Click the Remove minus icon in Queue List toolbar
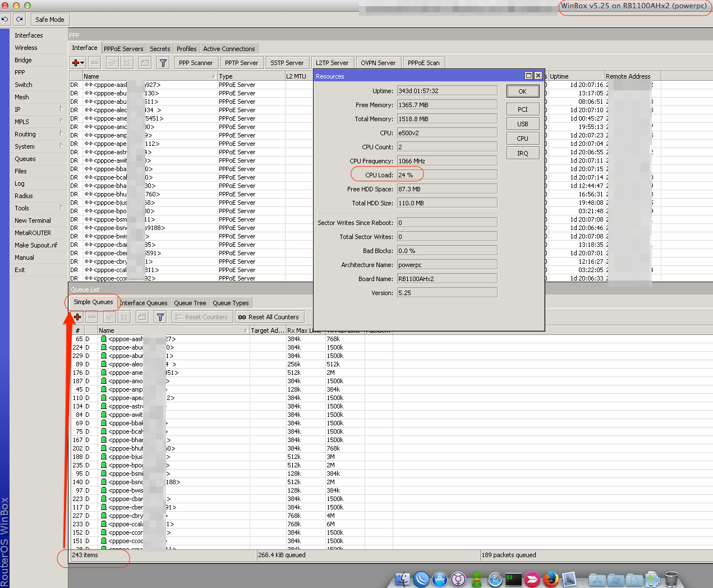Viewport: 713px width, 588px height. click(x=92, y=317)
